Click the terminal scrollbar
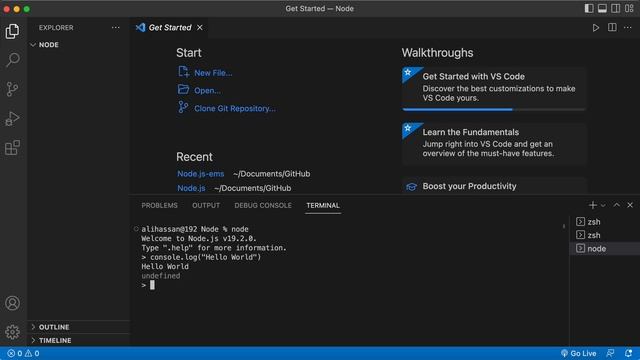Viewport: 640px width, 360px height. click(x=564, y=226)
